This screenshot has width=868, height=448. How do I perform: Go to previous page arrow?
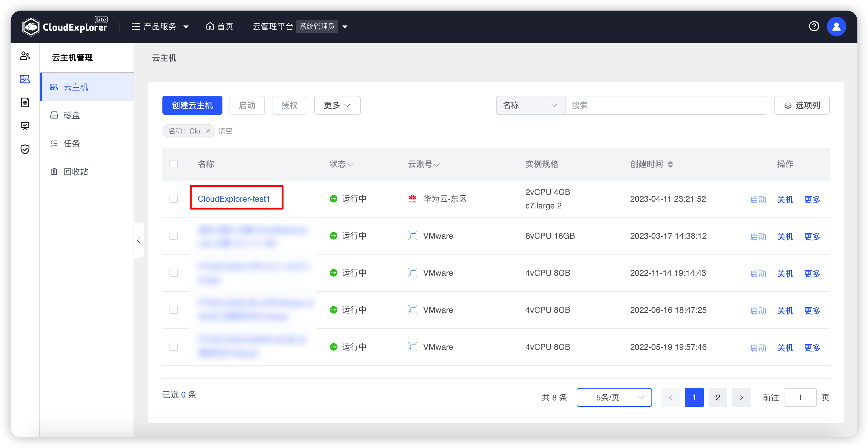coord(671,397)
